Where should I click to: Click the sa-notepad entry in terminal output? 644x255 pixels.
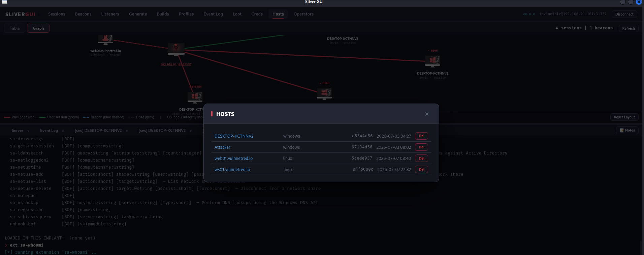pyautogui.click(x=23, y=196)
